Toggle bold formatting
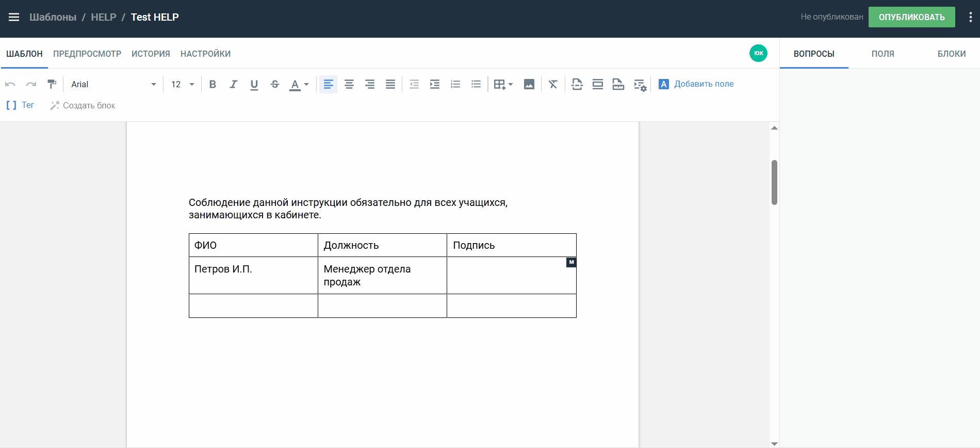980x448 pixels. pos(213,84)
